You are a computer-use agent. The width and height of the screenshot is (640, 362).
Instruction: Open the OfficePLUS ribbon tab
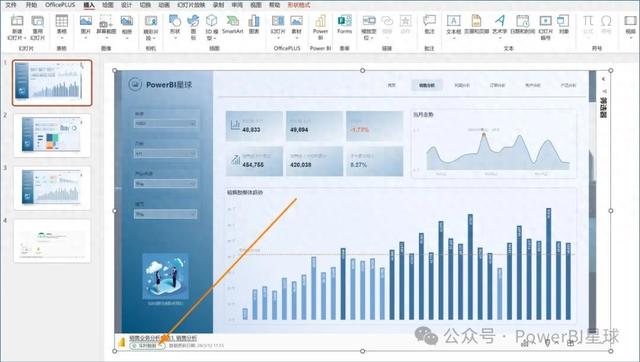click(x=60, y=5)
